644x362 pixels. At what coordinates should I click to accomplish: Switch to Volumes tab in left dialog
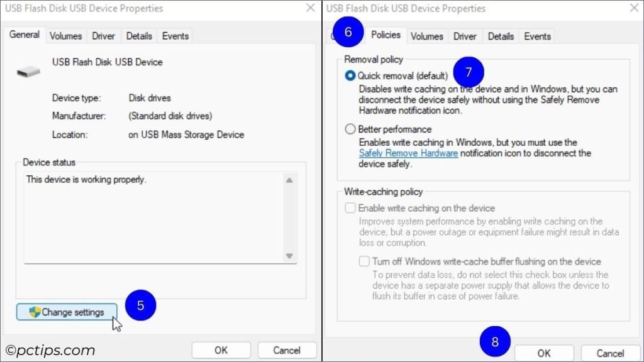click(65, 36)
